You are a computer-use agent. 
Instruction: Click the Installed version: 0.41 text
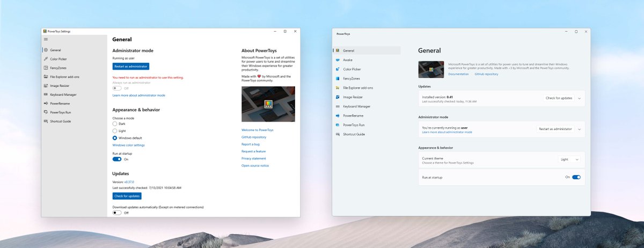tap(438, 97)
